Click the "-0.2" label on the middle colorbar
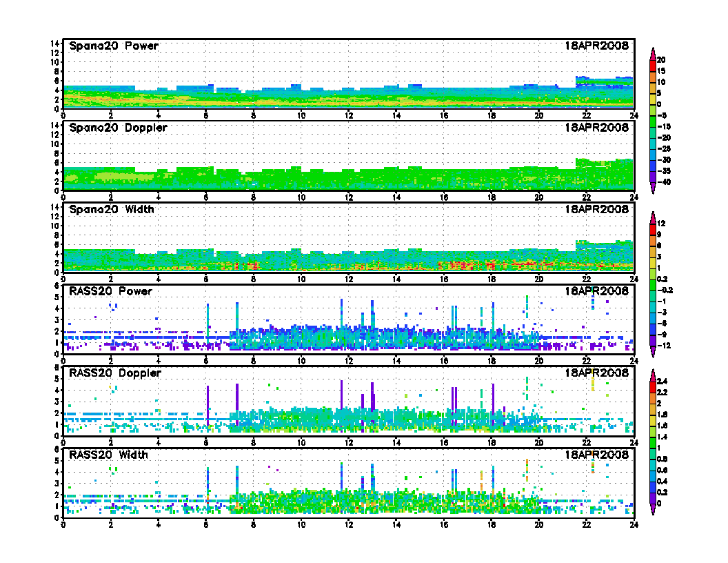 665,290
